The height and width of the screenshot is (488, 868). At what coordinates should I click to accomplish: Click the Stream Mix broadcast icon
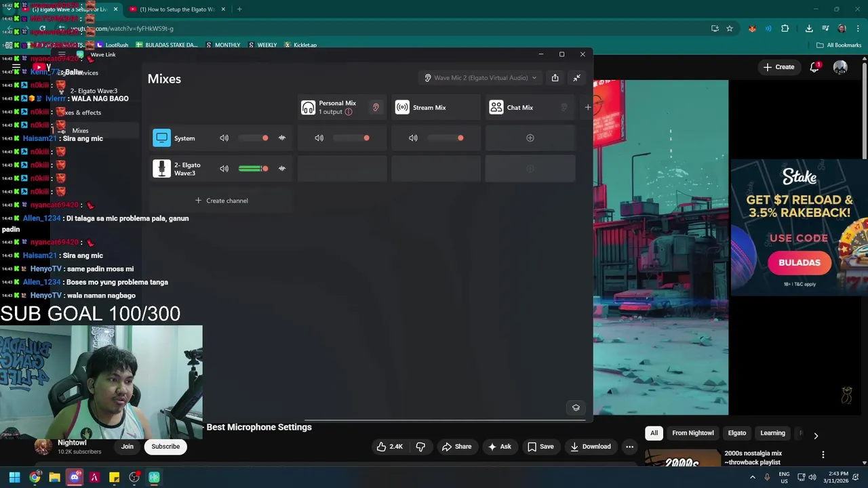coord(402,108)
